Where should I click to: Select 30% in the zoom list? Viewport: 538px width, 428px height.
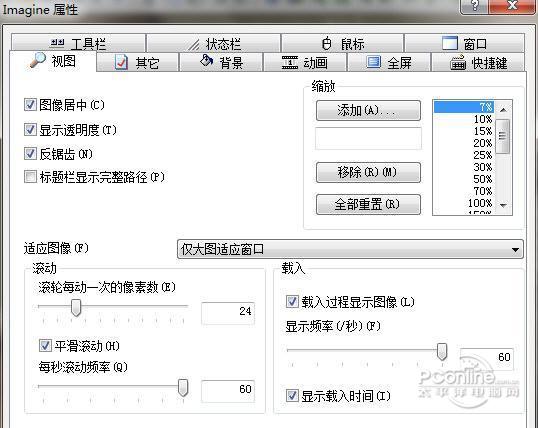pos(464,167)
